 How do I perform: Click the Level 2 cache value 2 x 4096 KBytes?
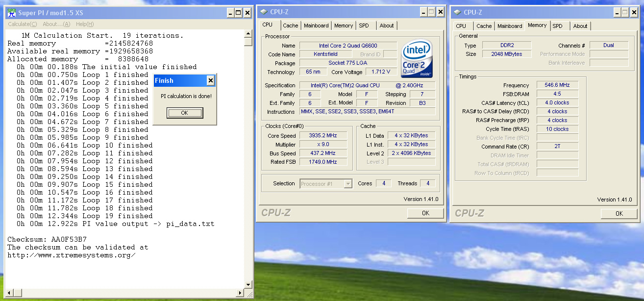pos(411,153)
